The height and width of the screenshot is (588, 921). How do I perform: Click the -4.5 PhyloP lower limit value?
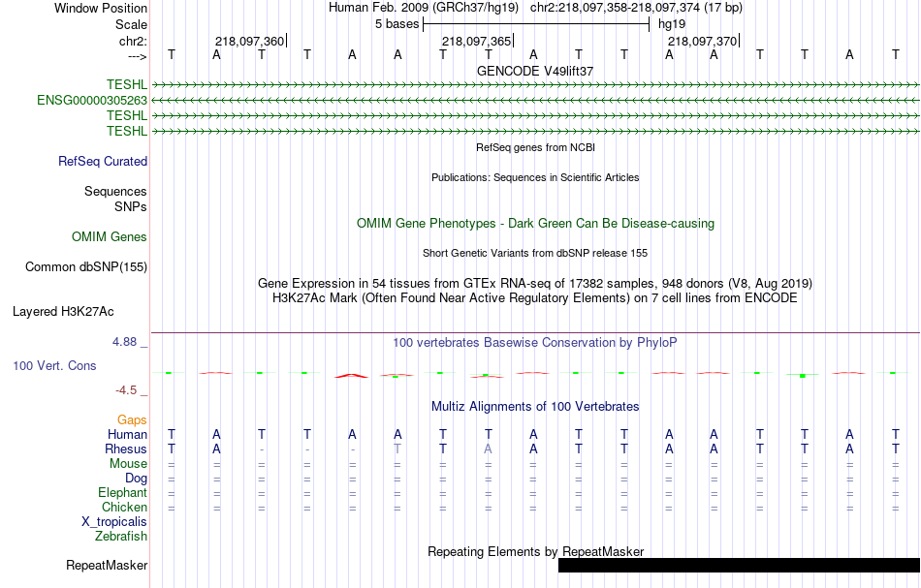point(126,390)
